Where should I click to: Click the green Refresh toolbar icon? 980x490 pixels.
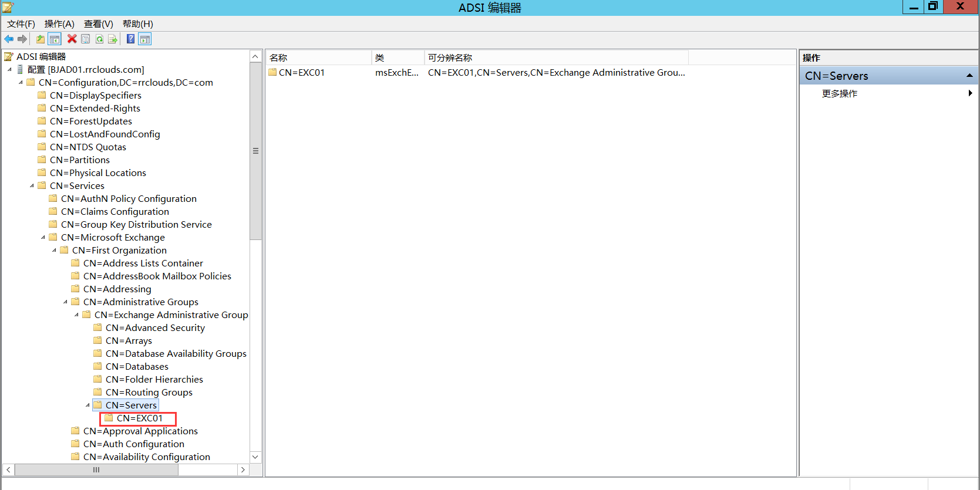[99, 39]
